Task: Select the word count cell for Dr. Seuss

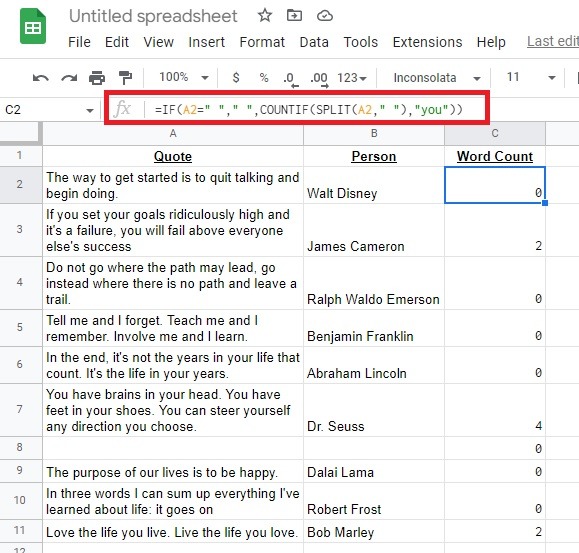Action: pos(495,410)
